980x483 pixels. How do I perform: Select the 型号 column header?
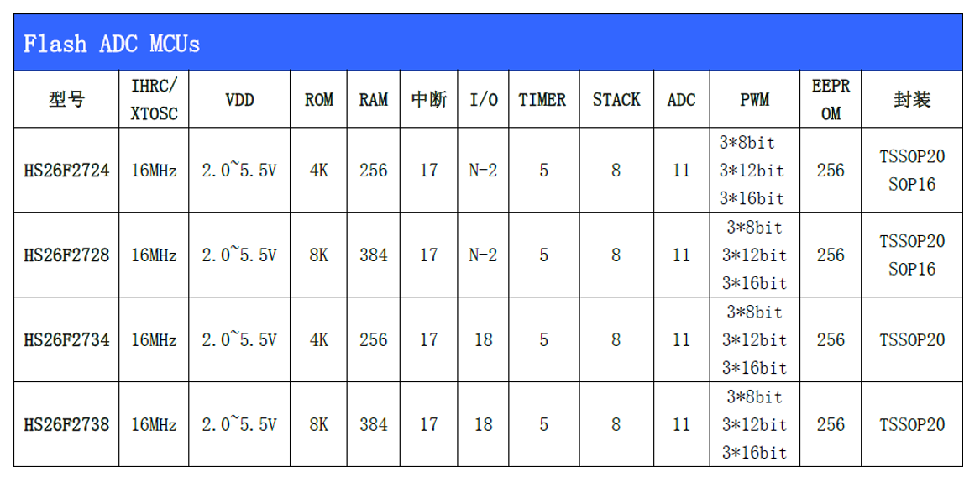tap(67, 100)
